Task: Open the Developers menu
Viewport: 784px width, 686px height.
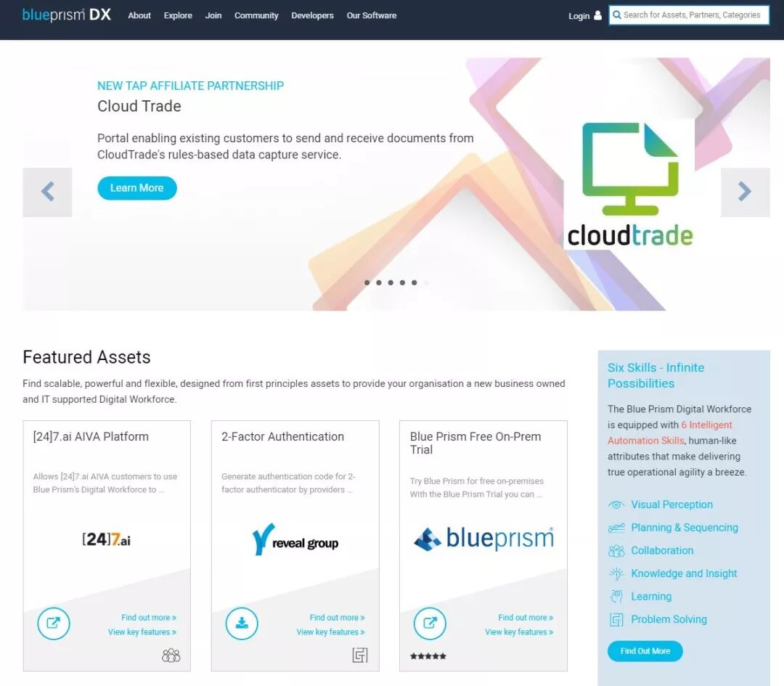Action: 312,15
